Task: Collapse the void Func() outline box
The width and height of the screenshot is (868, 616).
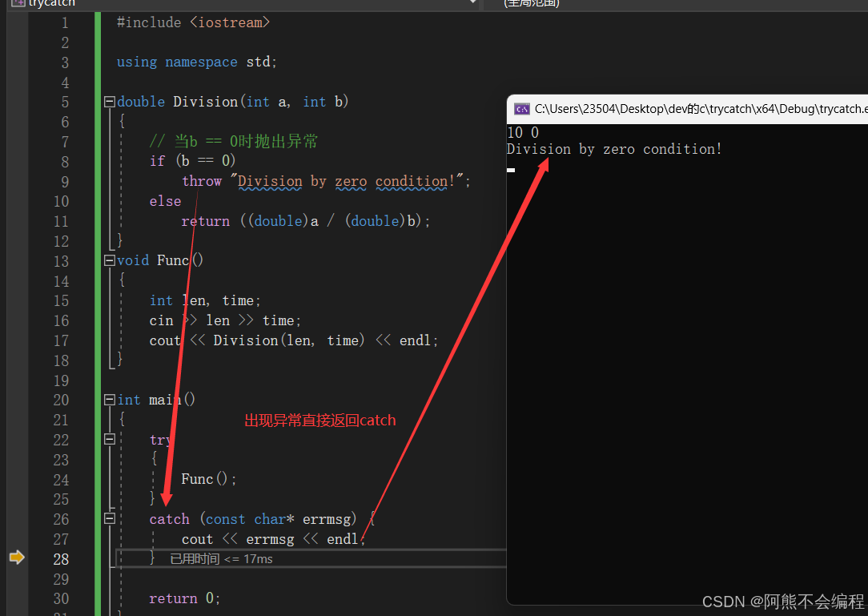Action: [x=110, y=260]
